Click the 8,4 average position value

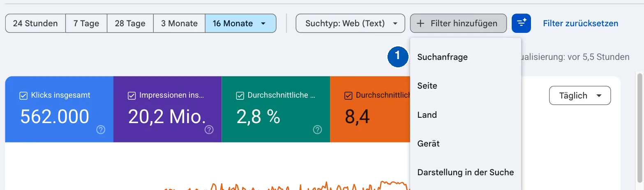[x=357, y=117]
